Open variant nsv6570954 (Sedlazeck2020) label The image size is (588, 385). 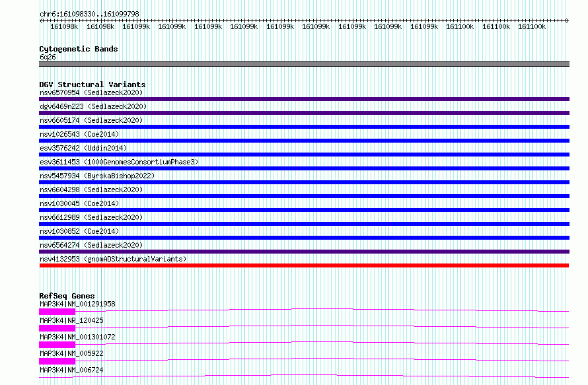[91, 92]
